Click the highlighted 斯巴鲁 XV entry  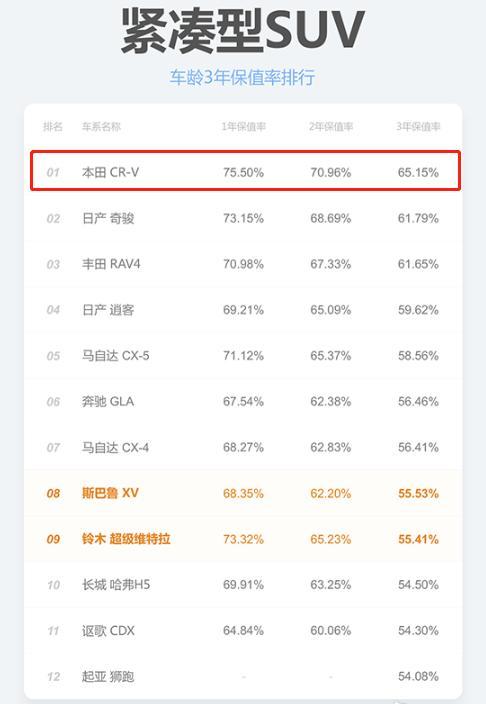coord(110,493)
